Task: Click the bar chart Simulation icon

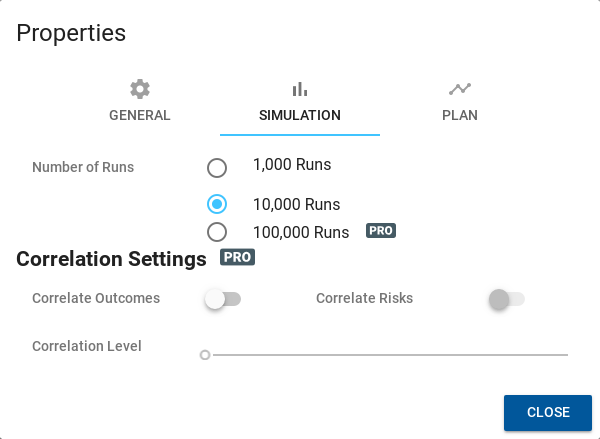Action: tap(300, 89)
